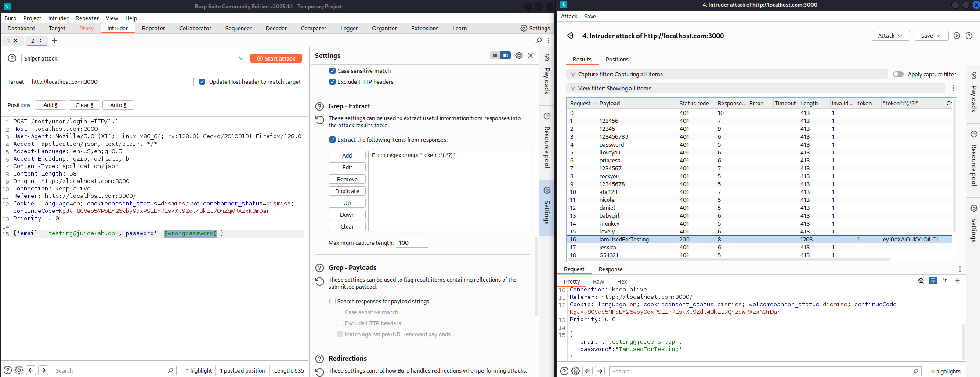980x377 pixels.
Task: Click the Maximum capture length field
Action: [412, 243]
